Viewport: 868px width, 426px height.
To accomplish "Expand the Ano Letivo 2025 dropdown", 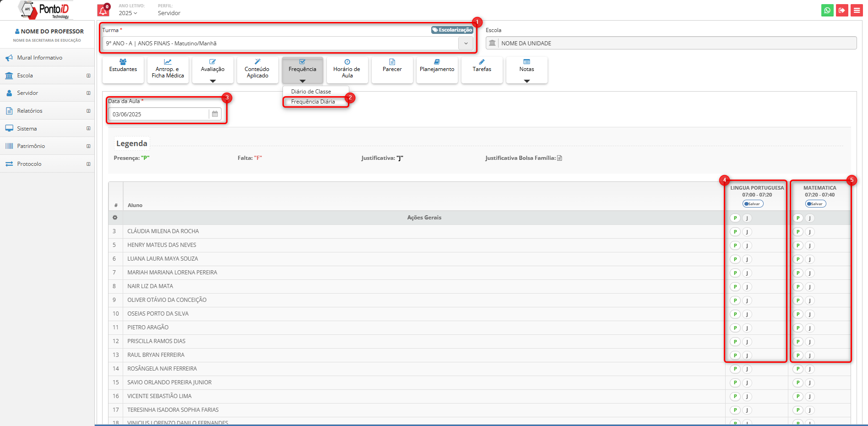I will click(128, 13).
